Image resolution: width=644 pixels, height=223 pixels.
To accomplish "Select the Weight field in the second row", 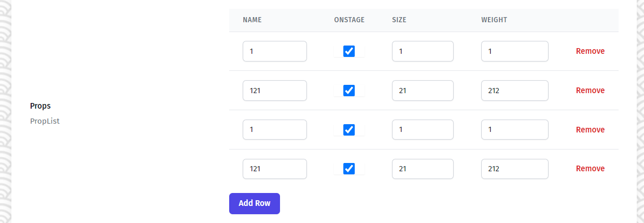I will coord(515,91).
